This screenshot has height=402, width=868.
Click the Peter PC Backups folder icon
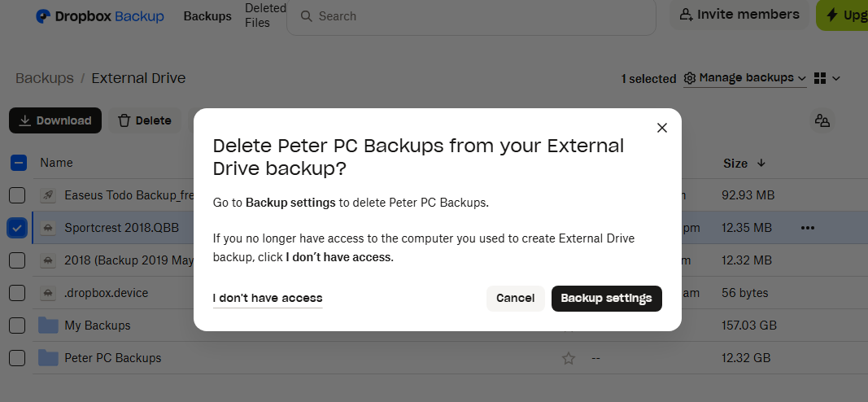pyautogui.click(x=49, y=358)
